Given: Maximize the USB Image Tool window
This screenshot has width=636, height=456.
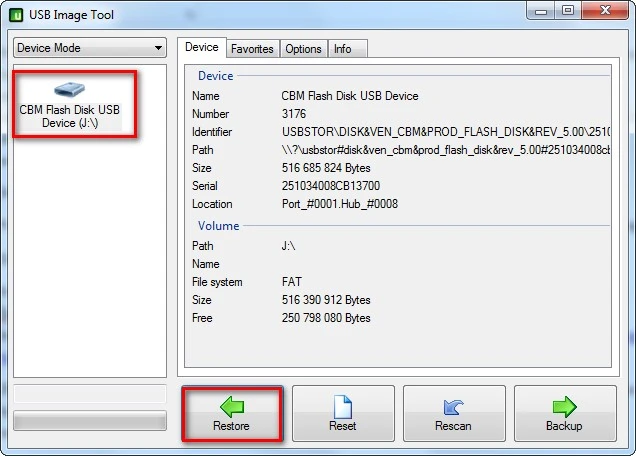Looking at the screenshot, I should (568, 11).
